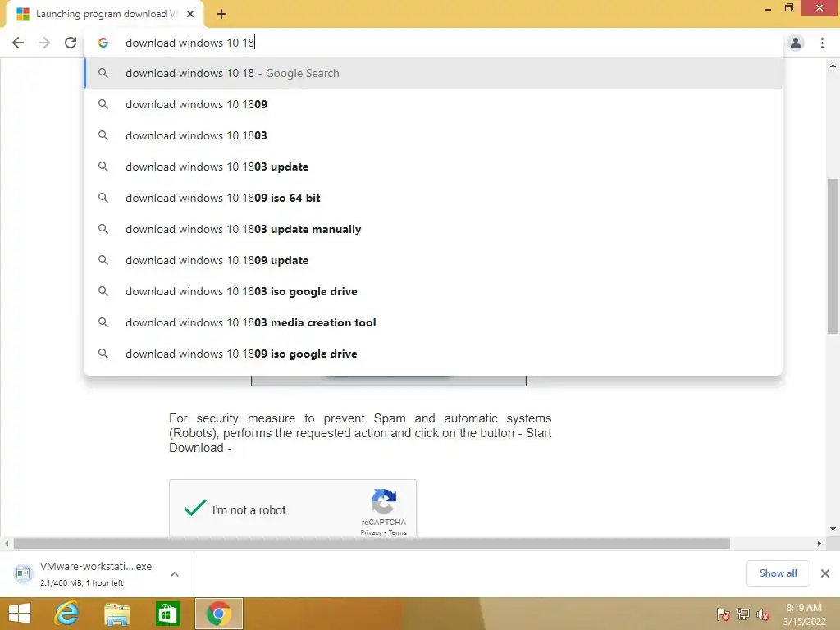
Task: Restore down the Chrome window
Action: coord(788,7)
